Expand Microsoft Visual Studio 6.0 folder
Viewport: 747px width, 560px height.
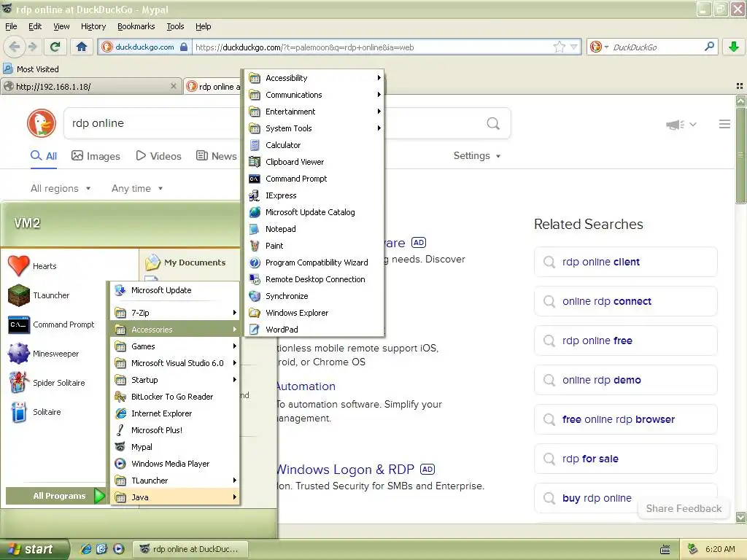tap(175, 363)
